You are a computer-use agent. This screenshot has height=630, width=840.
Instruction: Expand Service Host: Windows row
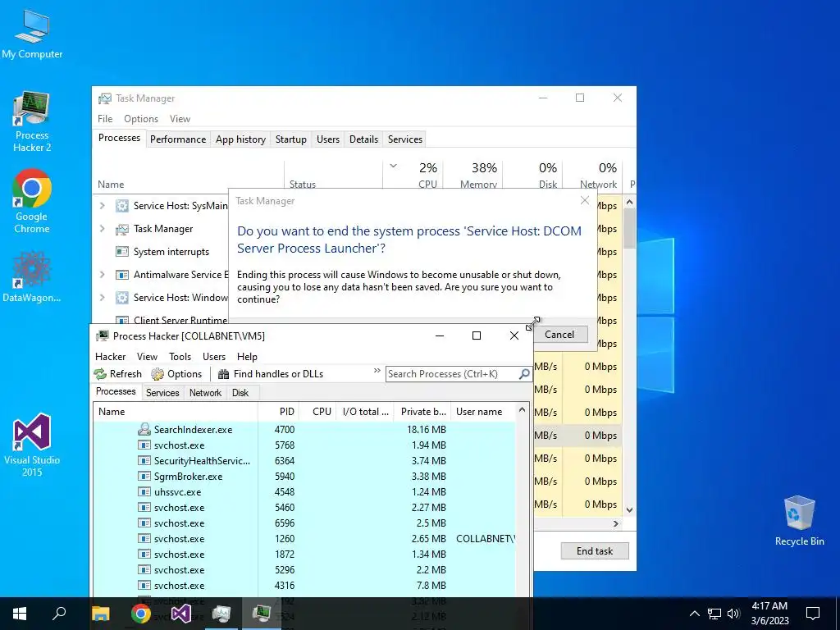pos(103,298)
